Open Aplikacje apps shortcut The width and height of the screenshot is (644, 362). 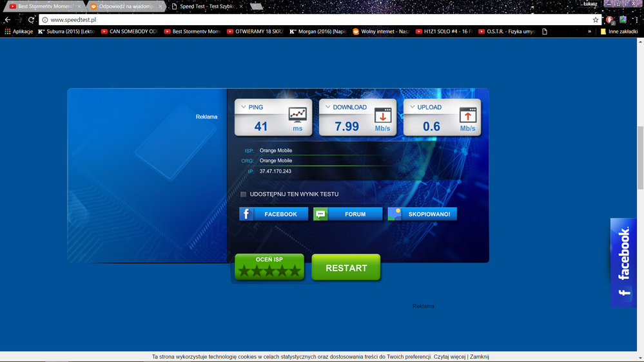click(19, 31)
